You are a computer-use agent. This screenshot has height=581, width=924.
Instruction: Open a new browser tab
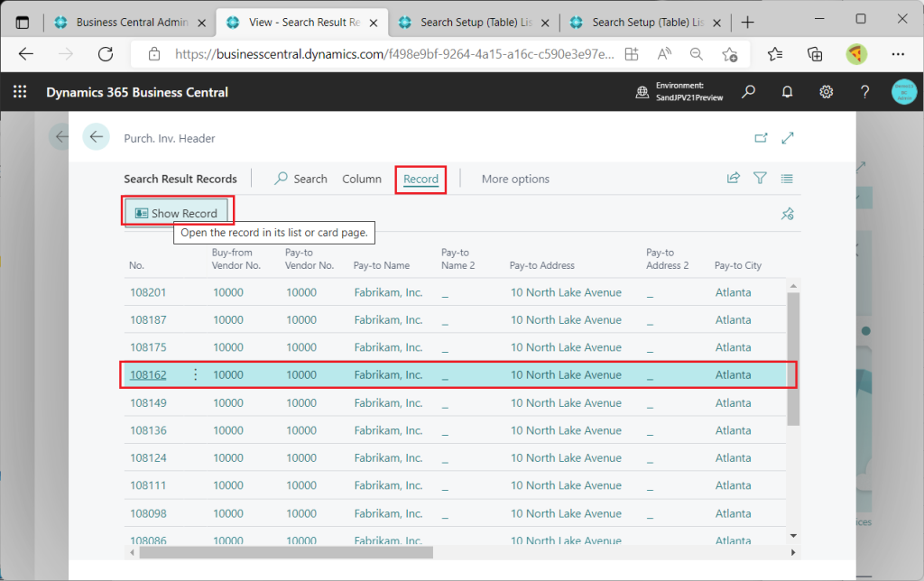tap(748, 23)
